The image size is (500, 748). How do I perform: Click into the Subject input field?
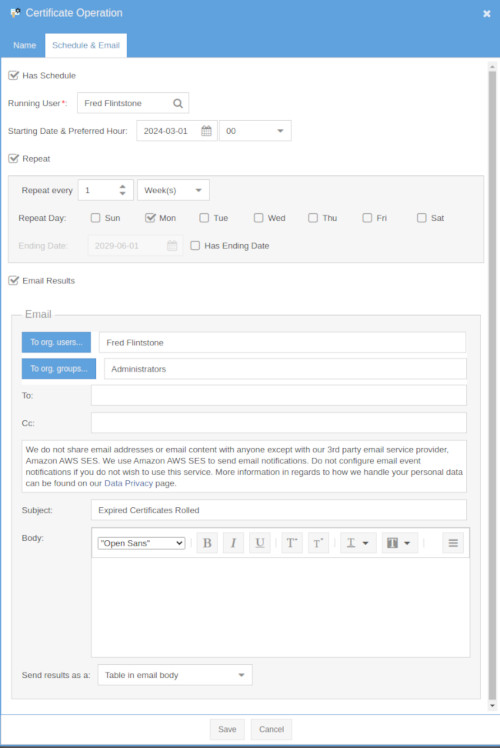279,510
